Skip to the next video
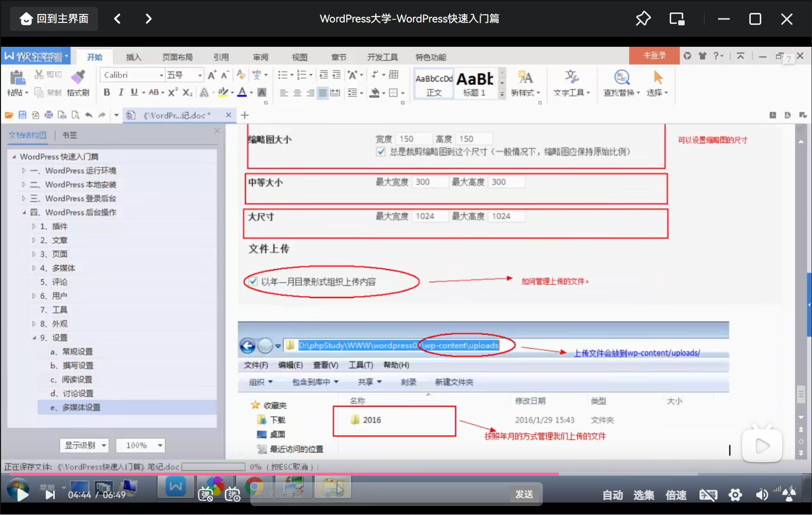This screenshot has height=515, width=812. point(50,495)
